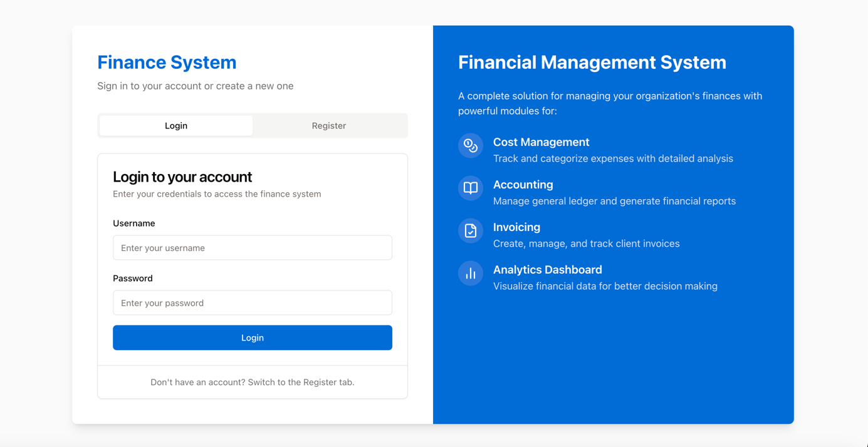
Task: Switch to the Register tab
Action: coord(329,126)
